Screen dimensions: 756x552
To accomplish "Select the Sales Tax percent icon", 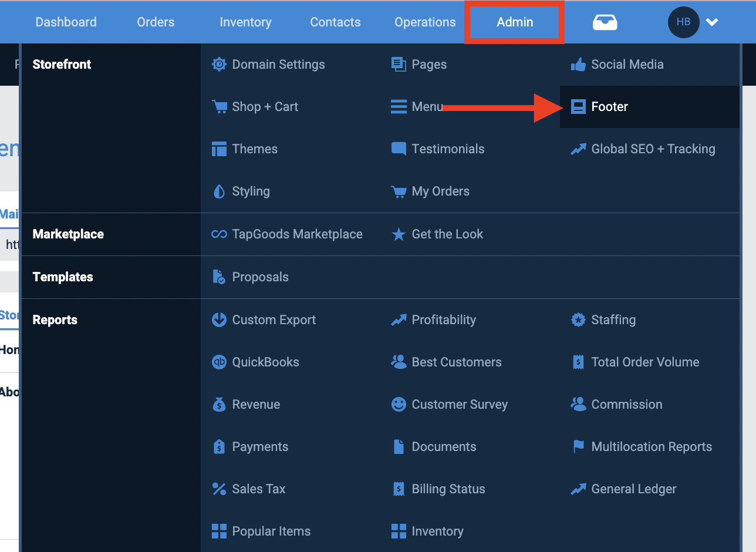I will (219, 489).
